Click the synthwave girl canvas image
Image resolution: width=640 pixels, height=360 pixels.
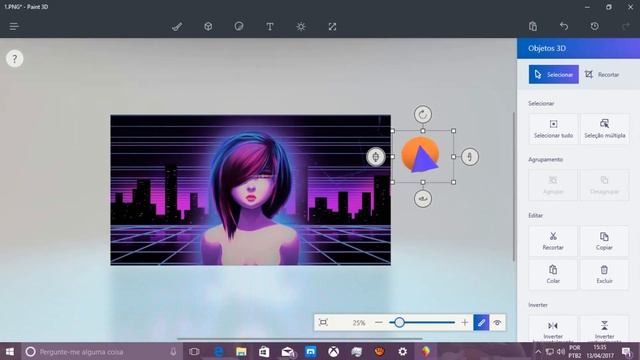click(250, 190)
